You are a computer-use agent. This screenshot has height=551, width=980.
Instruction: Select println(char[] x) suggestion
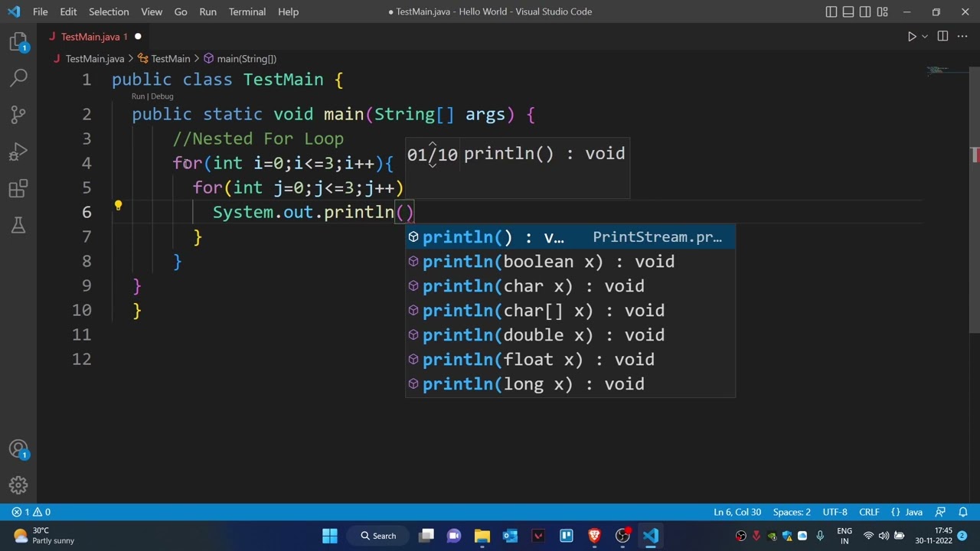[x=570, y=311]
